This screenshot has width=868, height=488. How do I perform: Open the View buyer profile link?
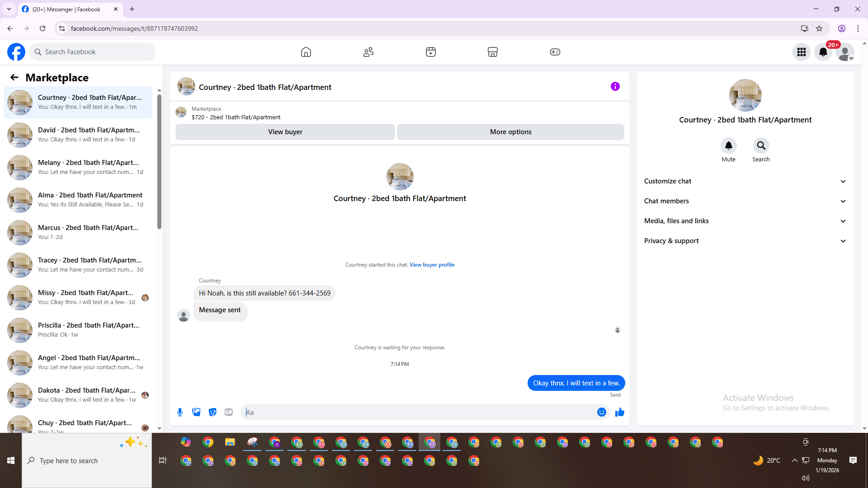click(432, 265)
